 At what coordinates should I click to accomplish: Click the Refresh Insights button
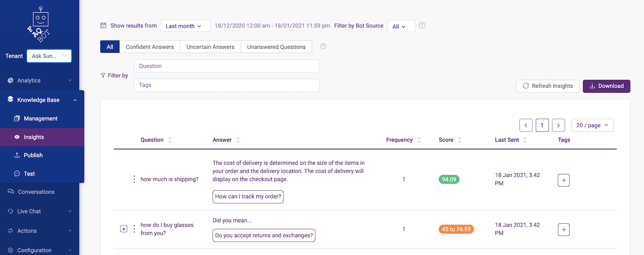[548, 86]
